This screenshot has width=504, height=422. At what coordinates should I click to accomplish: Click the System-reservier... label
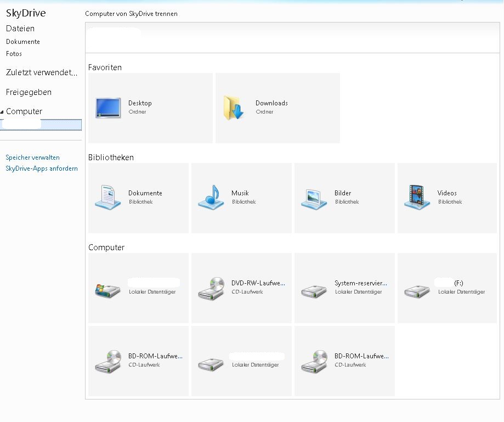point(361,283)
